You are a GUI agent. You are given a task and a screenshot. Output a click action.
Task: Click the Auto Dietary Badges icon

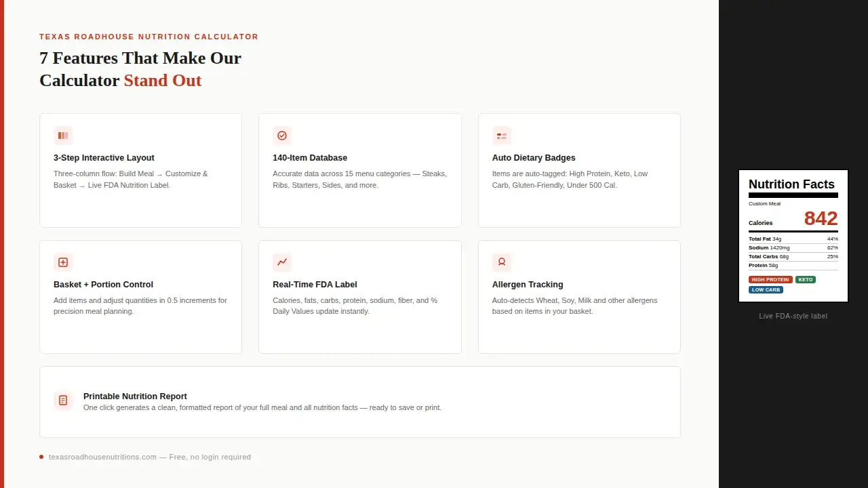502,136
